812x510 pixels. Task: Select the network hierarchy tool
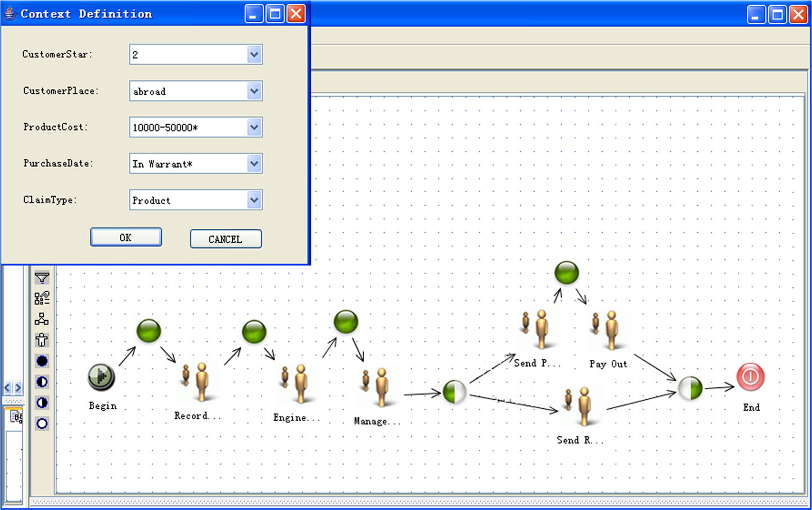(x=42, y=319)
